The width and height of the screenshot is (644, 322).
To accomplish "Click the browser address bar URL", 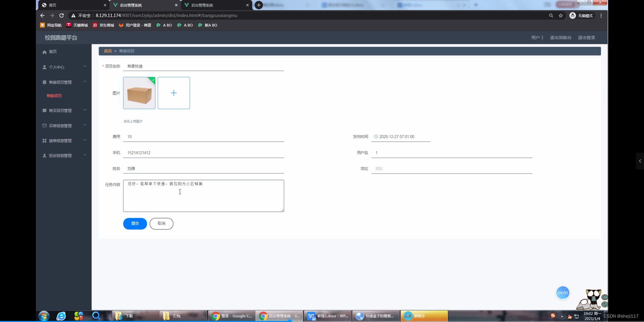I will click(166, 15).
